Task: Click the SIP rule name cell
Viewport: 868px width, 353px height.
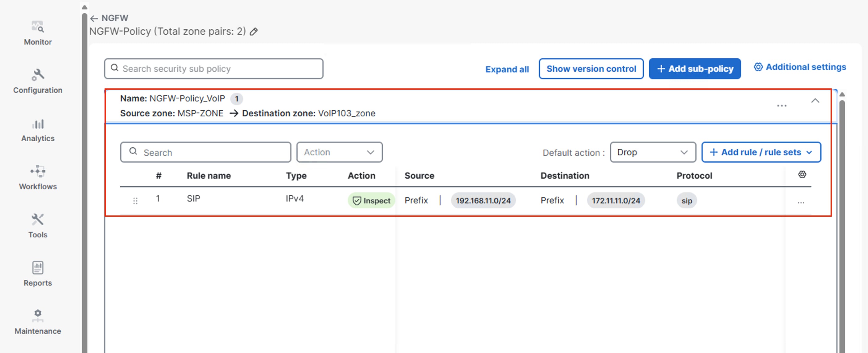Action: pos(193,199)
